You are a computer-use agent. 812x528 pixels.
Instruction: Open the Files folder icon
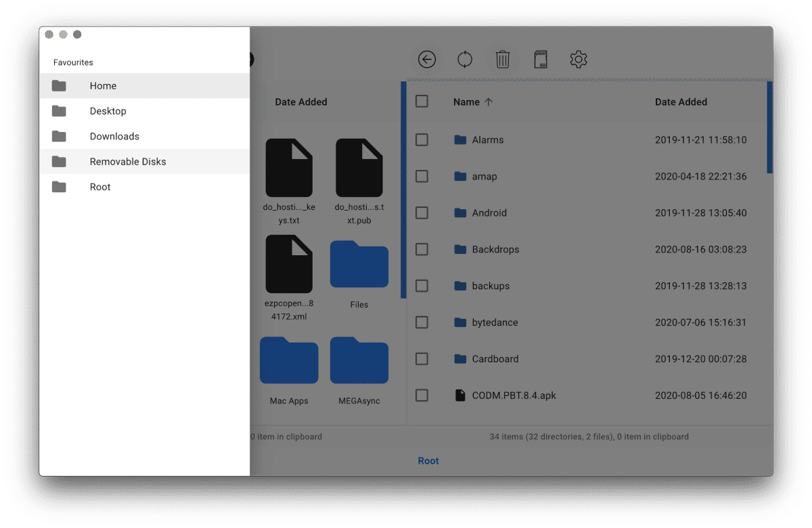(x=359, y=264)
